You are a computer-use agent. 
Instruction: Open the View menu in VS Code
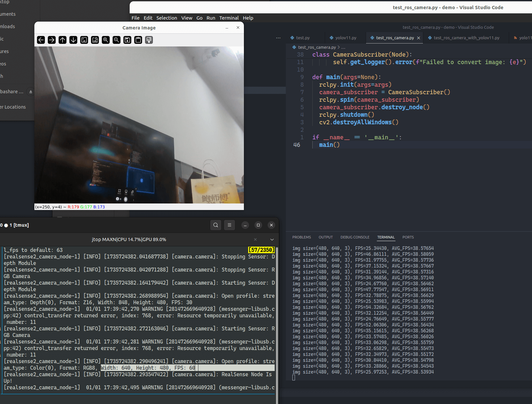[x=187, y=18]
